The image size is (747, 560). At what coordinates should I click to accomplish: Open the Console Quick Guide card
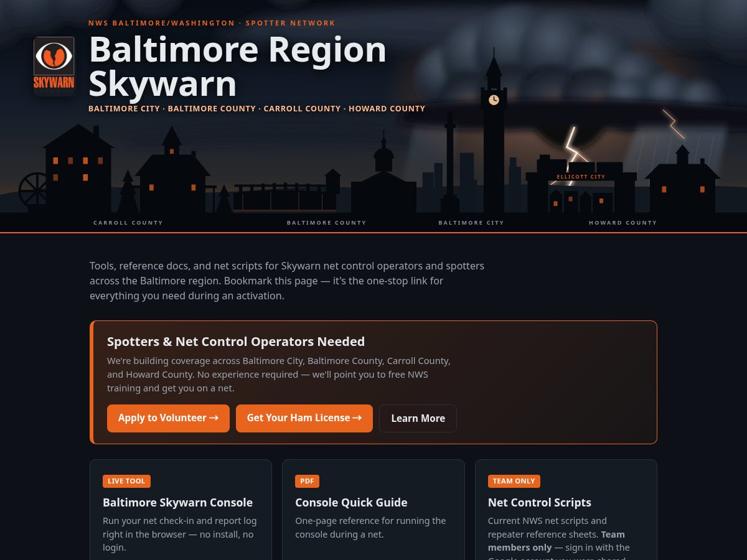pyautogui.click(x=373, y=510)
